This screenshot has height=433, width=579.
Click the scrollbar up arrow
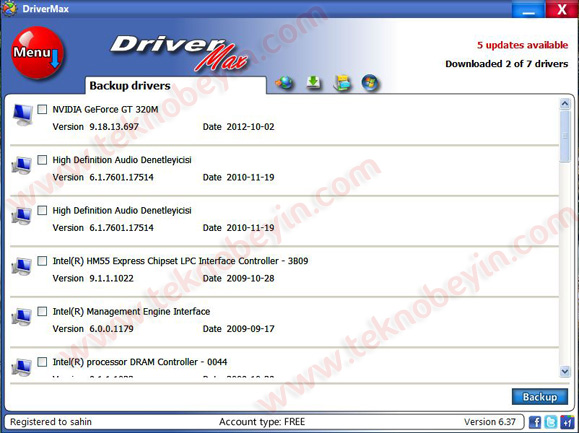click(x=565, y=104)
